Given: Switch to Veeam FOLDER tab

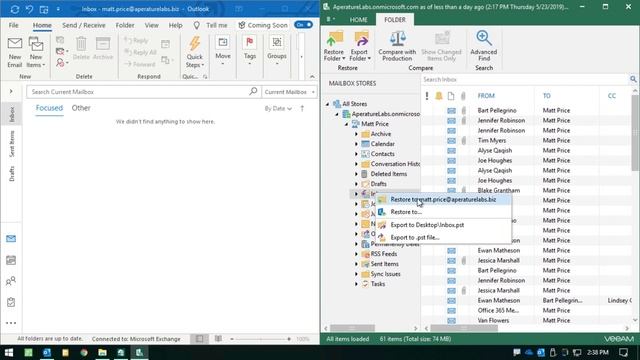Looking at the screenshot, I should [395, 20].
